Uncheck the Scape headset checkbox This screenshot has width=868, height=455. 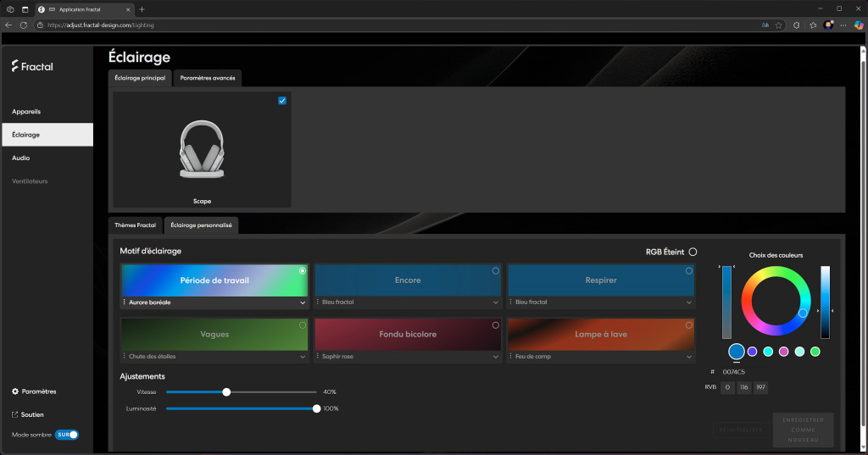[282, 101]
